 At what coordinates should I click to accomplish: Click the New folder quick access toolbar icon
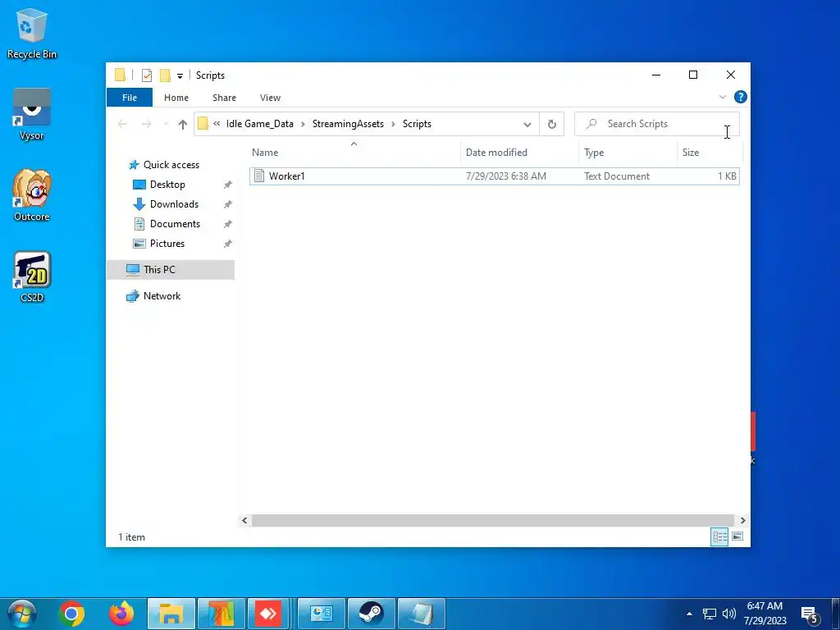point(165,75)
